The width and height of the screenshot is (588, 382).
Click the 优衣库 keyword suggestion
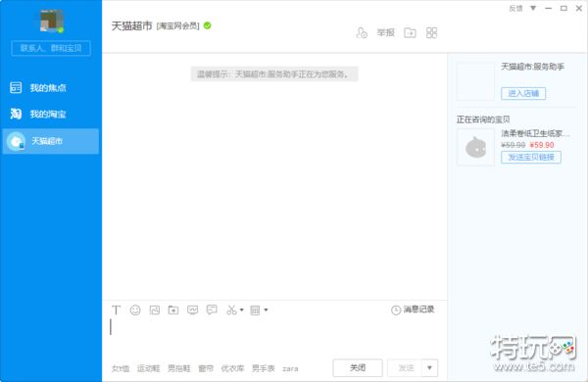(x=232, y=369)
